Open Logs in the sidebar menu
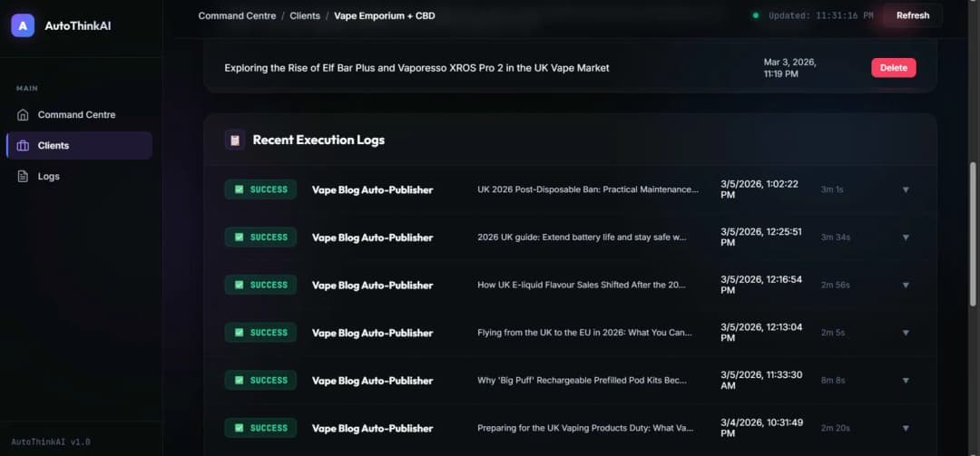 click(x=49, y=177)
